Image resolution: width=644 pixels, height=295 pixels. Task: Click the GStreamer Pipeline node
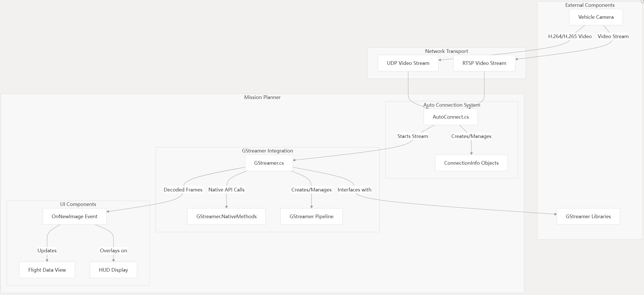(311, 216)
